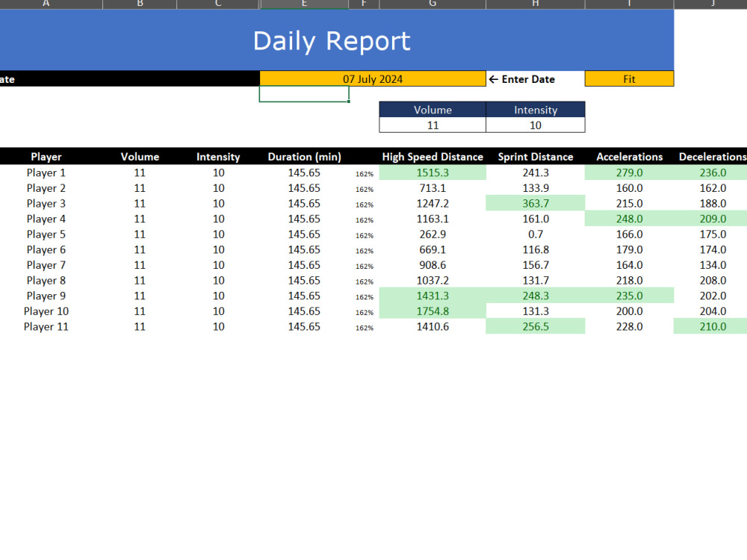Select high speed distance value 713.1
The height and width of the screenshot is (560, 747).
pos(433,188)
